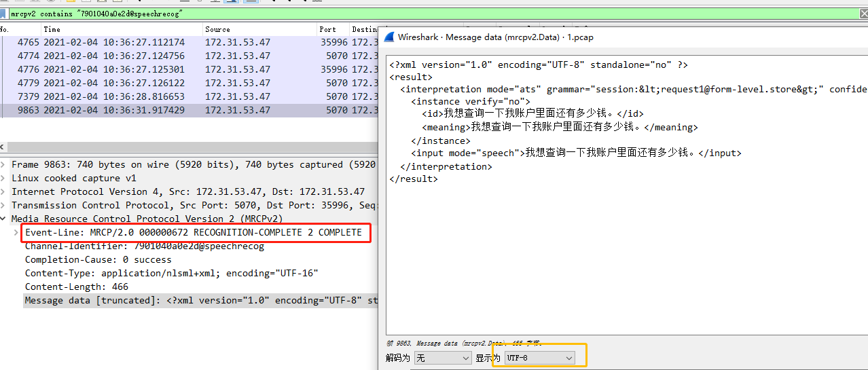Expand the Frame 9863 tree node
Image resolution: width=868 pixels, height=370 pixels.
click(5, 165)
